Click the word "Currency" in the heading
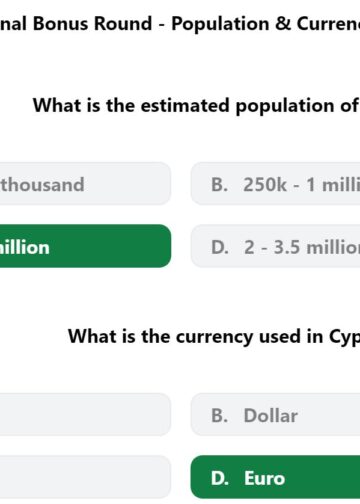This screenshot has height=504, width=360. click(328, 24)
